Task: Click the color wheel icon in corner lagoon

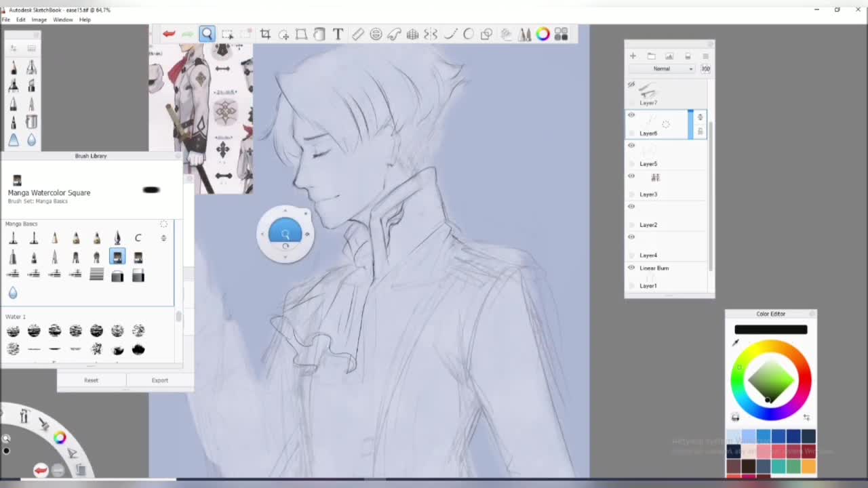Action: click(60, 438)
